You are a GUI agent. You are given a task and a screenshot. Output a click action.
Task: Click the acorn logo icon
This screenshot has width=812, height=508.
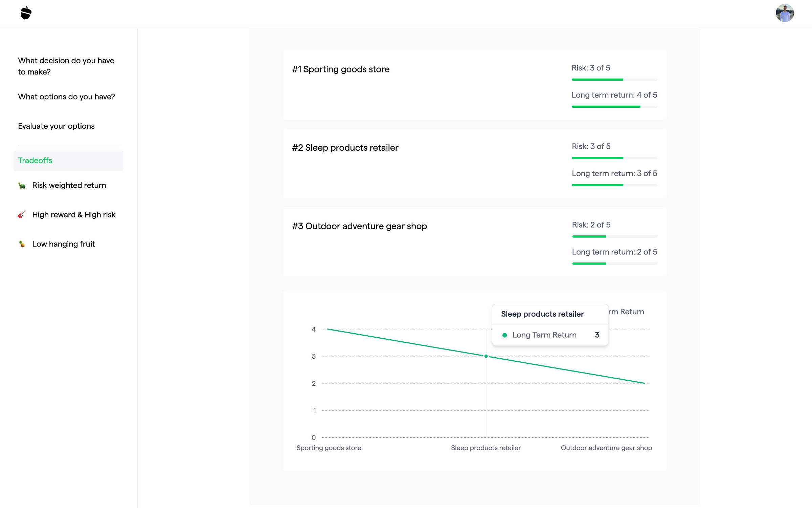(26, 13)
